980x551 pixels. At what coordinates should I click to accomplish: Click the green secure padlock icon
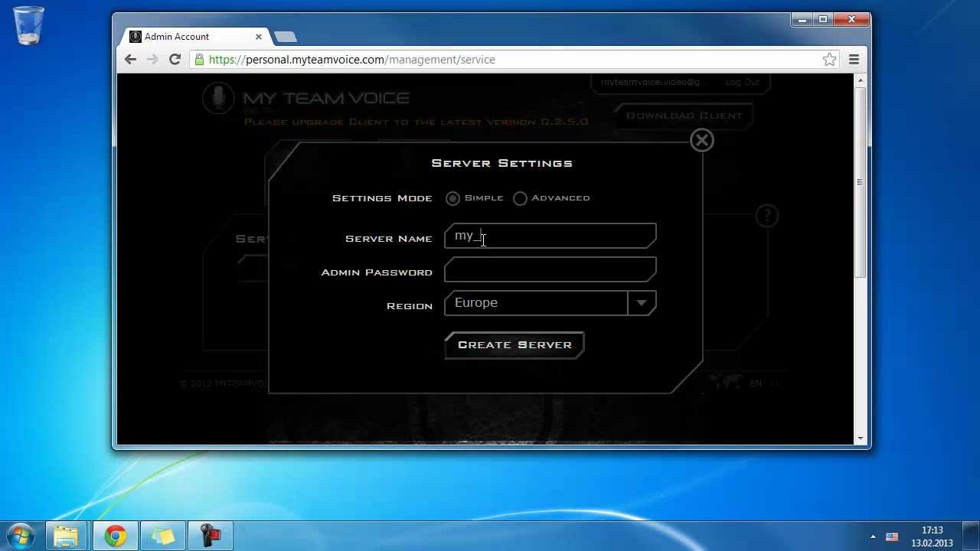(199, 60)
